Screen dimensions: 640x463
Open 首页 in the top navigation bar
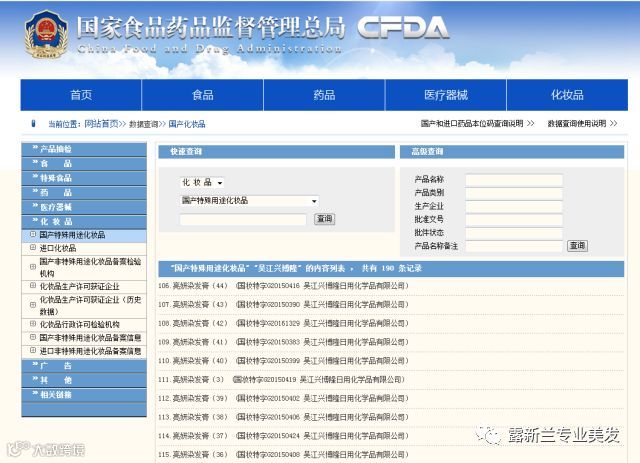coord(81,95)
